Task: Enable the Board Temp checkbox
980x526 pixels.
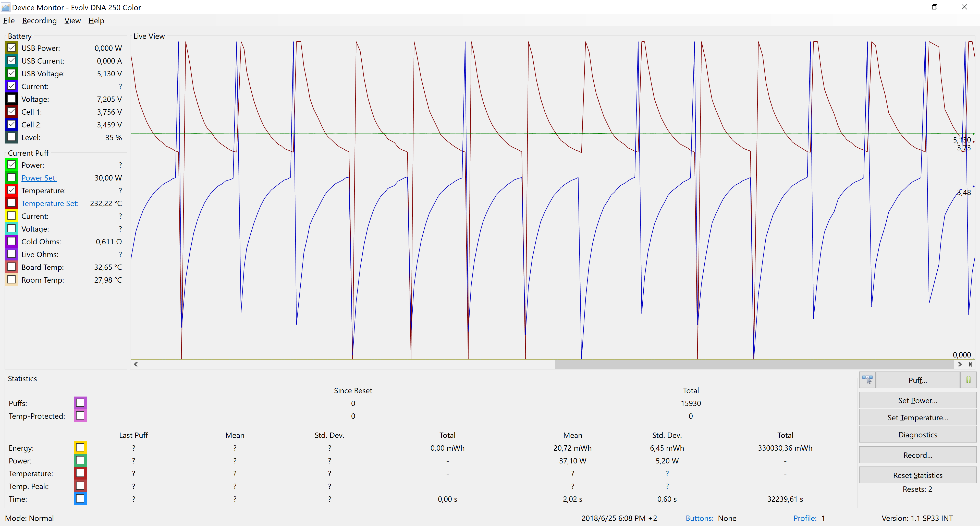Action: pyautogui.click(x=12, y=267)
